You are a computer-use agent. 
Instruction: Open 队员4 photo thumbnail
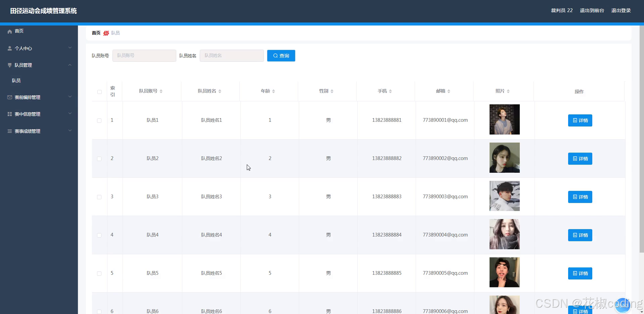pos(504,234)
